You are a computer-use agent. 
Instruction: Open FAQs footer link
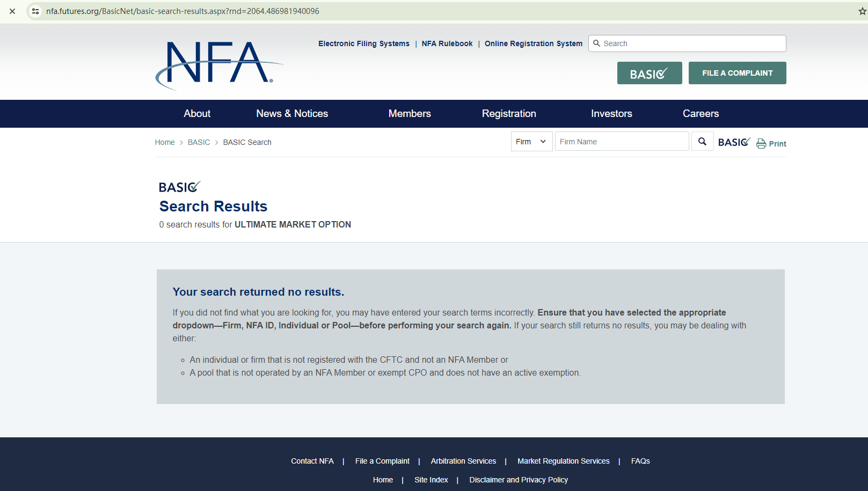pyautogui.click(x=640, y=461)
